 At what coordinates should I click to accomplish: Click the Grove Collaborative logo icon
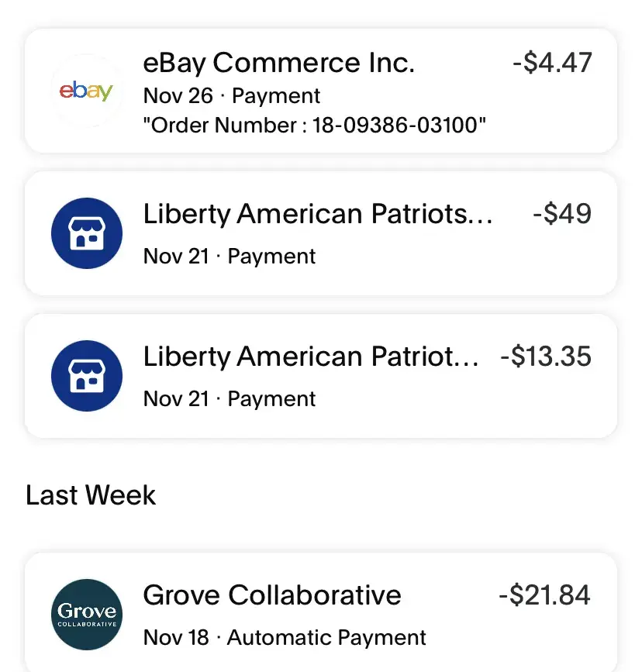(x=87, y=615)
